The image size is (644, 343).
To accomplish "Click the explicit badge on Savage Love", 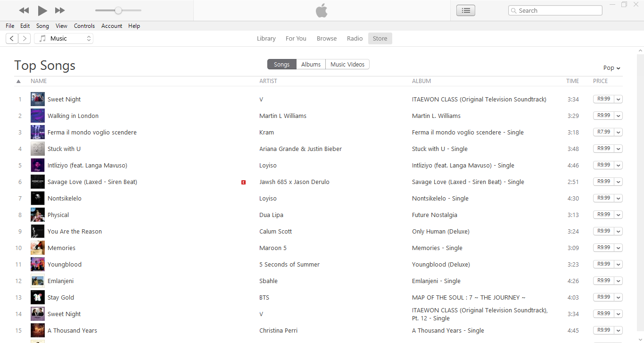I will [243, 182].
